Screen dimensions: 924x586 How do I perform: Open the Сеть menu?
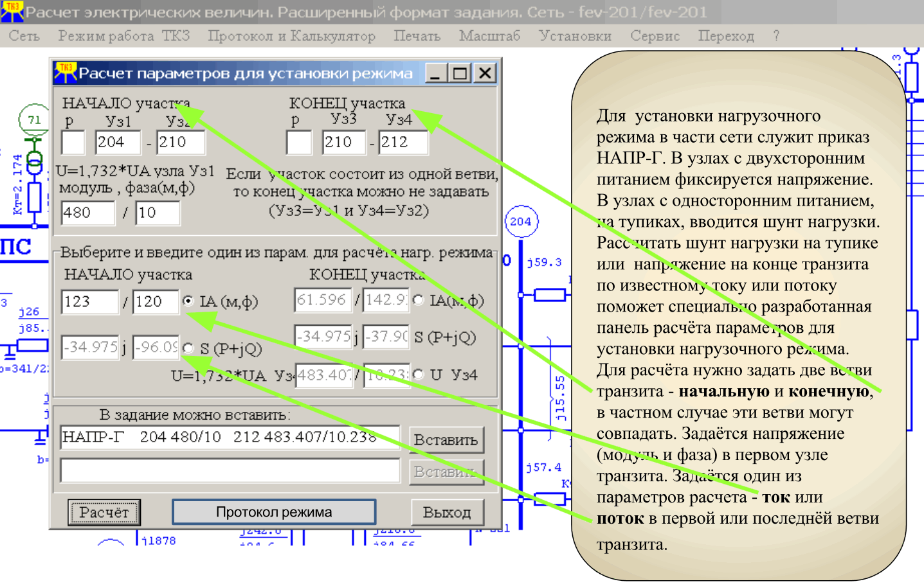click(x=24, y=36)
